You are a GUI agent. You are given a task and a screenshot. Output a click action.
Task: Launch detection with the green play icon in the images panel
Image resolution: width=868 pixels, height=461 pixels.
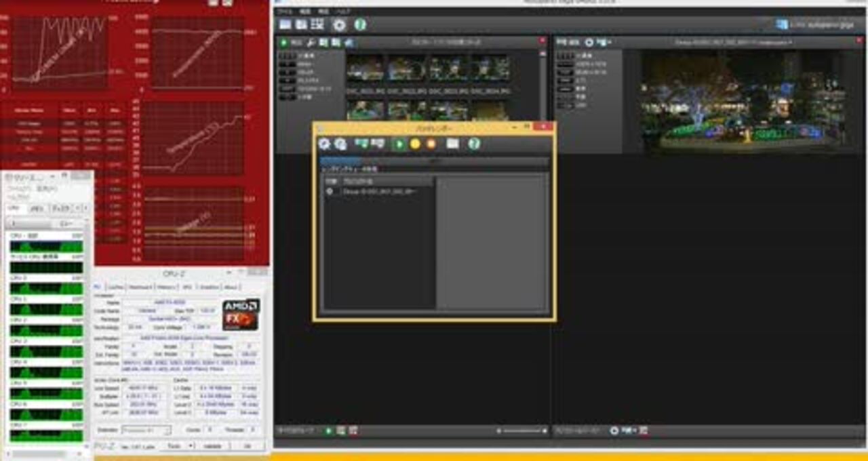283,42
